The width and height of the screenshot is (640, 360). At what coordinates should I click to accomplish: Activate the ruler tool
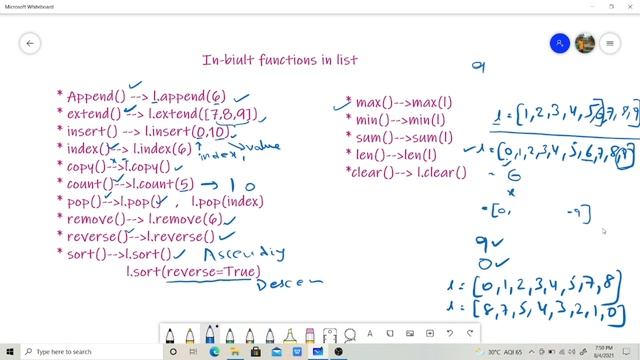[x=329, y=335]
